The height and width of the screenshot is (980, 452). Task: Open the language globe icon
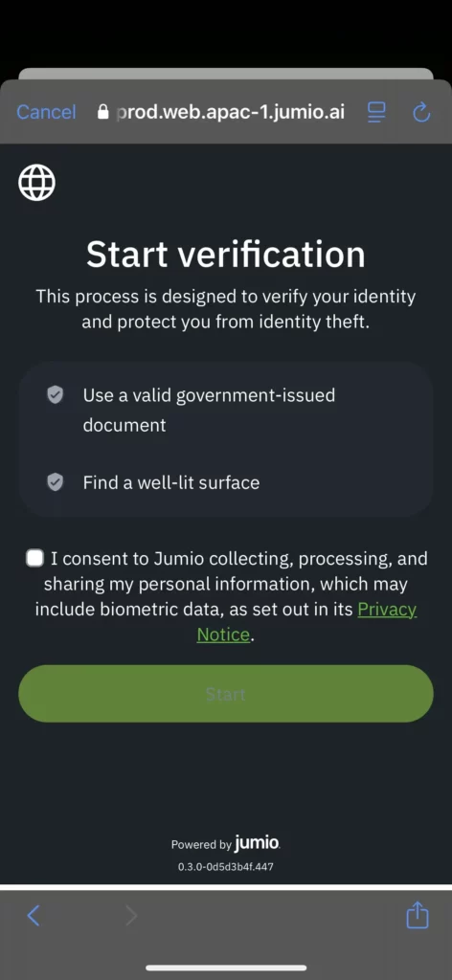37,183
